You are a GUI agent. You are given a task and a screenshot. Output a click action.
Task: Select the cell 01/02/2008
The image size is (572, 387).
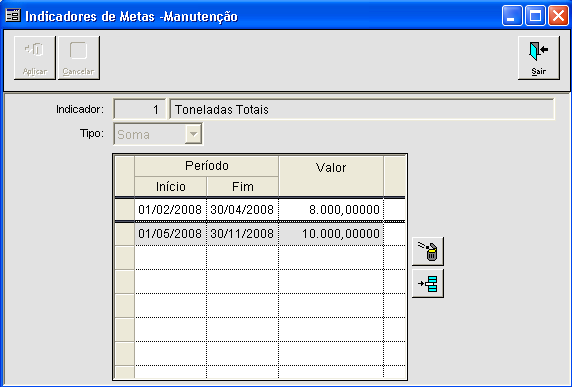click(170, 210)
